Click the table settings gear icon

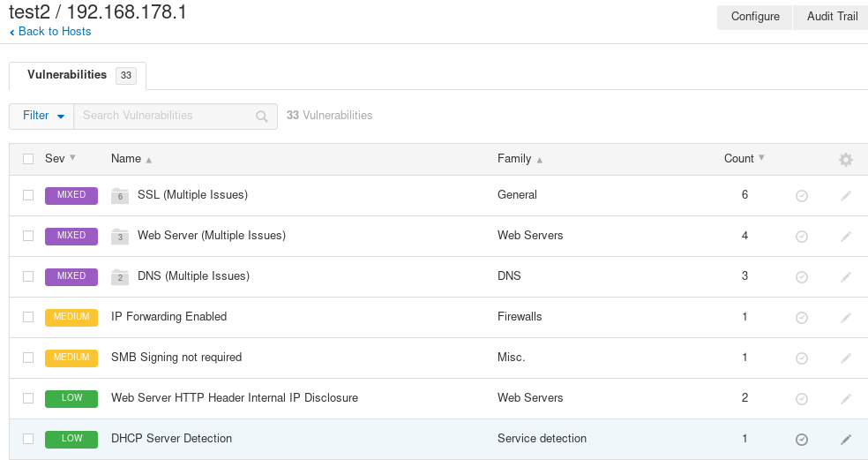[x=845, y=160]
